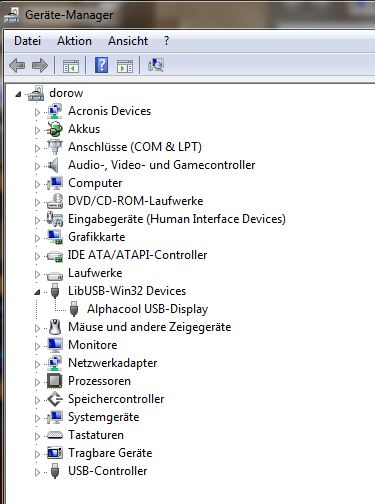The height and width of the screenshot is (504, 375).
Task: Click the Anschlüsse port connector icon
Action: [x=55, y=147]
